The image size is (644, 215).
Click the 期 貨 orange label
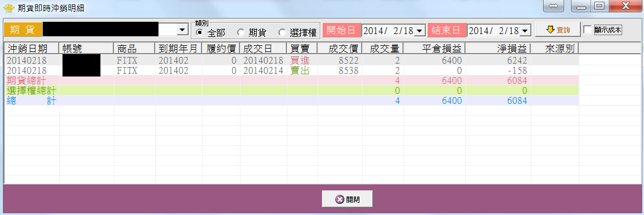point(23,30)
